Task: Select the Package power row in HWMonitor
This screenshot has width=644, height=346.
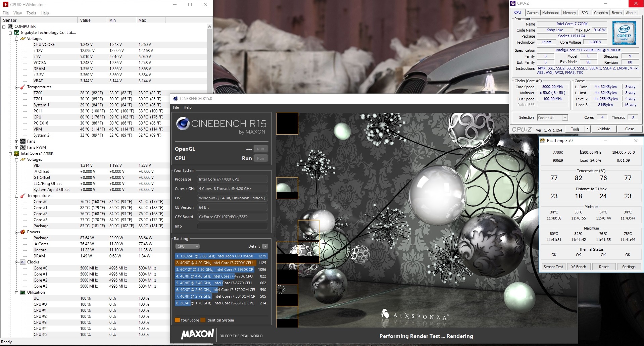Action: coord(86,238)
